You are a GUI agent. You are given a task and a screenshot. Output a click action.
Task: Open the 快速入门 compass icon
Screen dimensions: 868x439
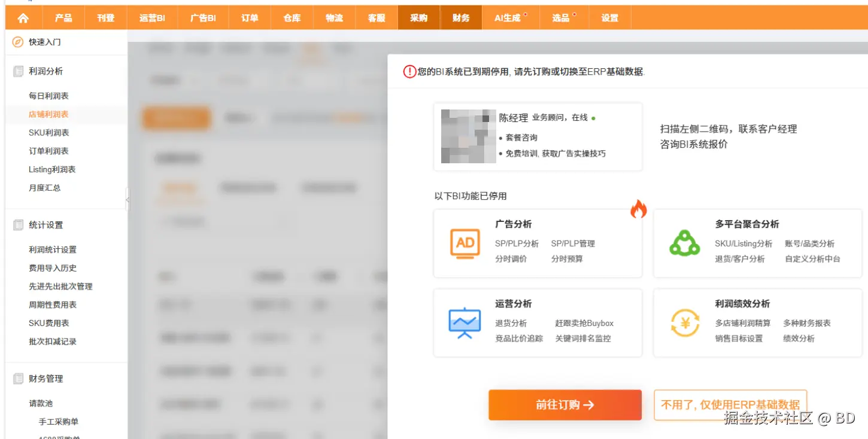18,42
